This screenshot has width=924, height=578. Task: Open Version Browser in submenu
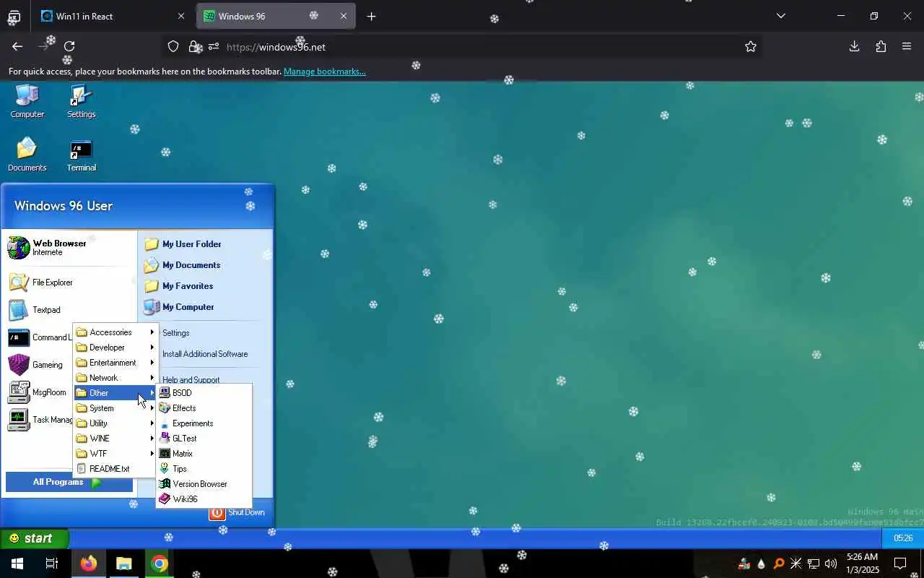pyautogui.click(x=204, y=484)
